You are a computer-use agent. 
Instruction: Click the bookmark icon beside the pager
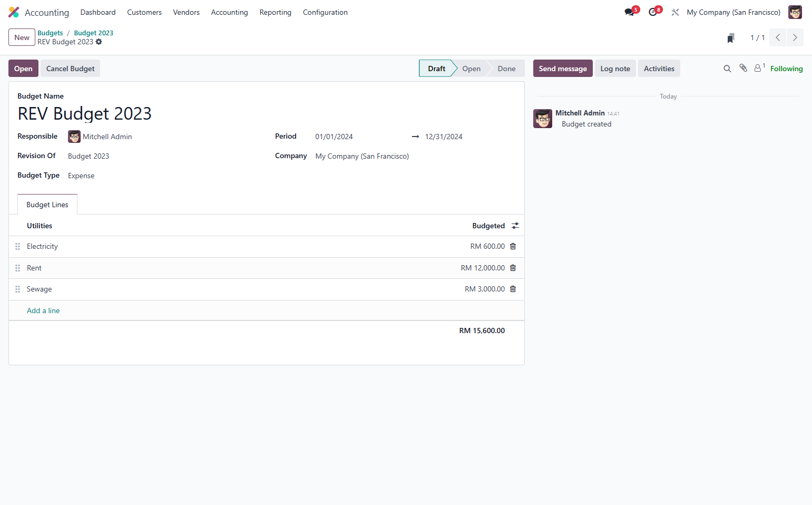coord(731,38)
